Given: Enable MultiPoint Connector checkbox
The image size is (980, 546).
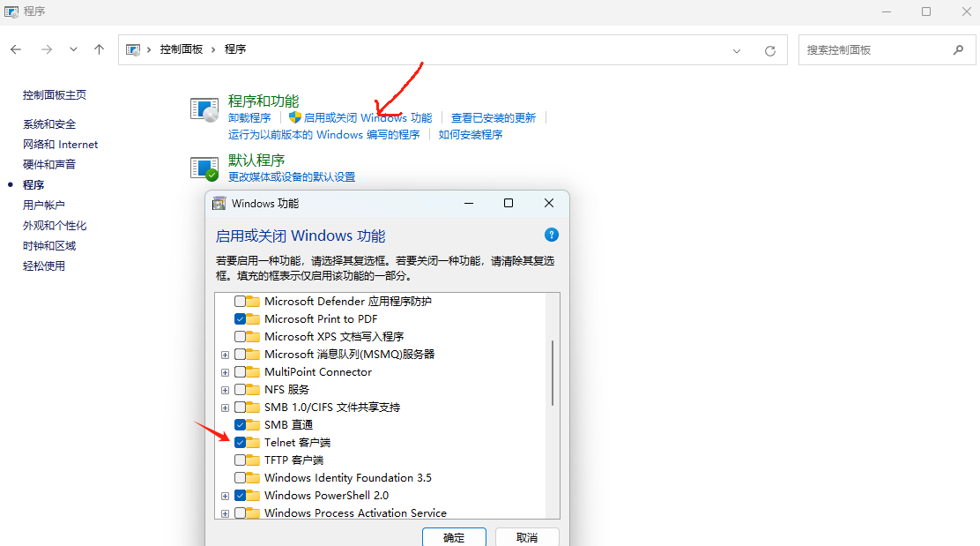Looking at the screenshot, I should click(x=240, y=372).
